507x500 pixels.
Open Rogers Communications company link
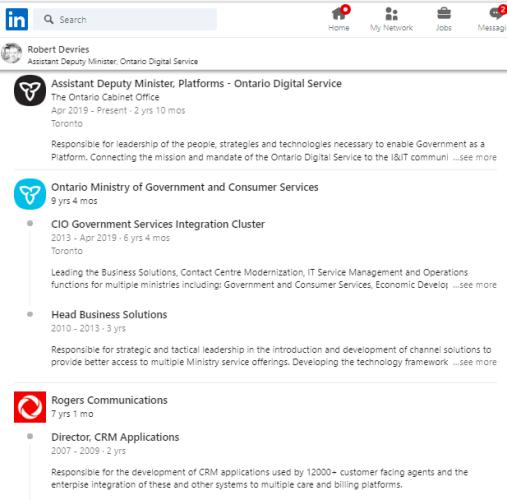pos(109,400)
